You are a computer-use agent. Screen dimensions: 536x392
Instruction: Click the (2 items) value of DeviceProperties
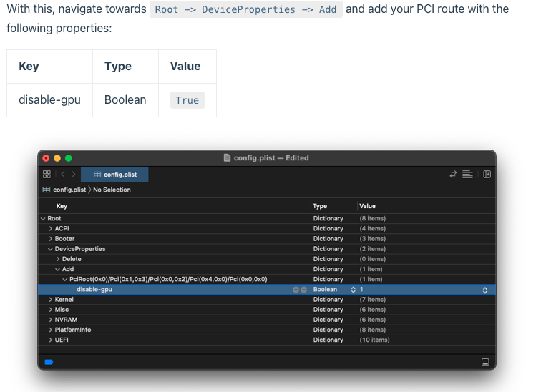point(373,249)
